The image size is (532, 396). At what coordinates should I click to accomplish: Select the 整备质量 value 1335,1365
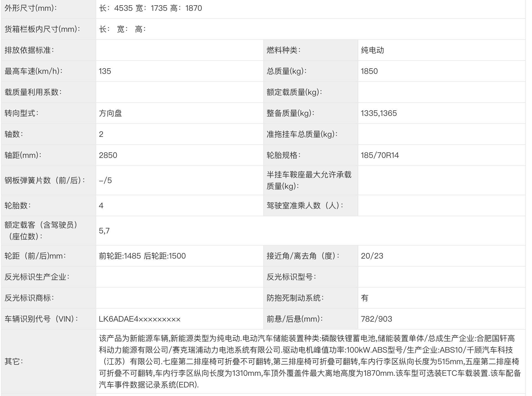(379, 113)
